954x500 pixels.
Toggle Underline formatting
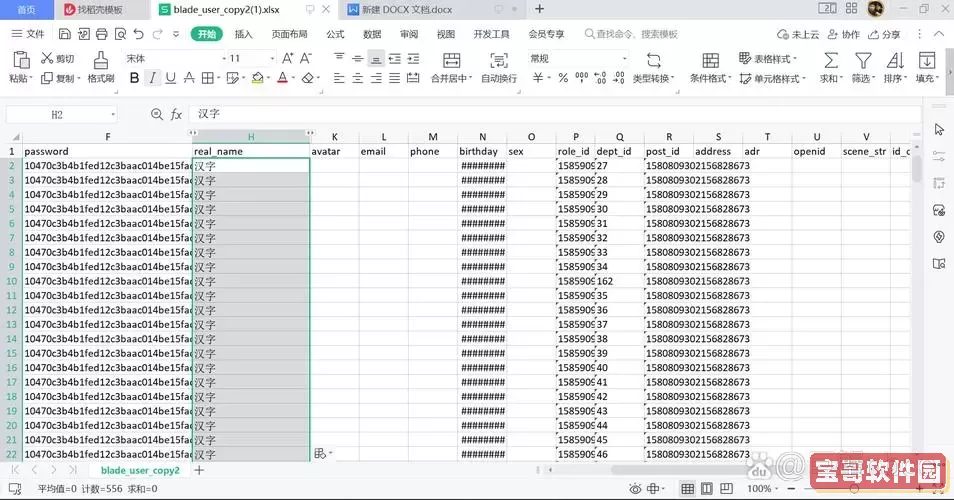(170, 78)
